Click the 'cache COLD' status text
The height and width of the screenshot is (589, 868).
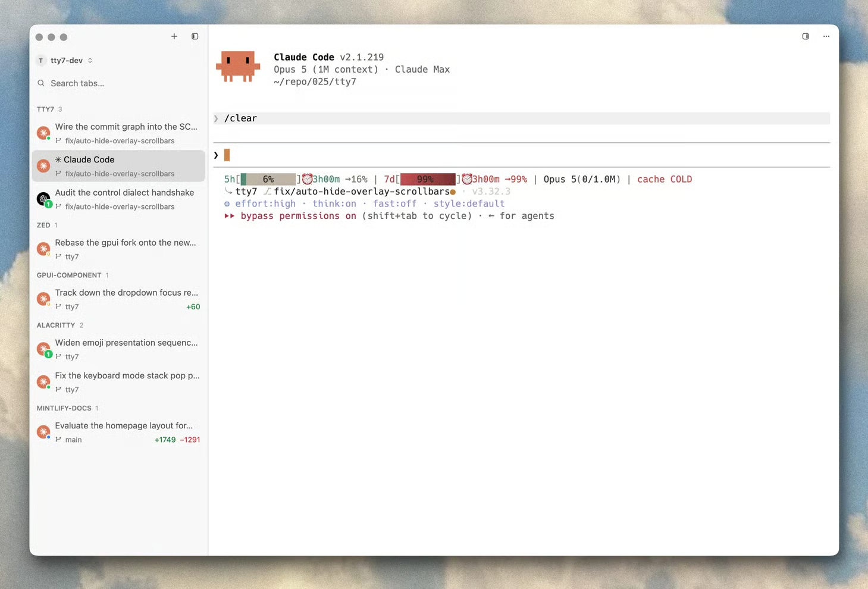click(665, 179)
